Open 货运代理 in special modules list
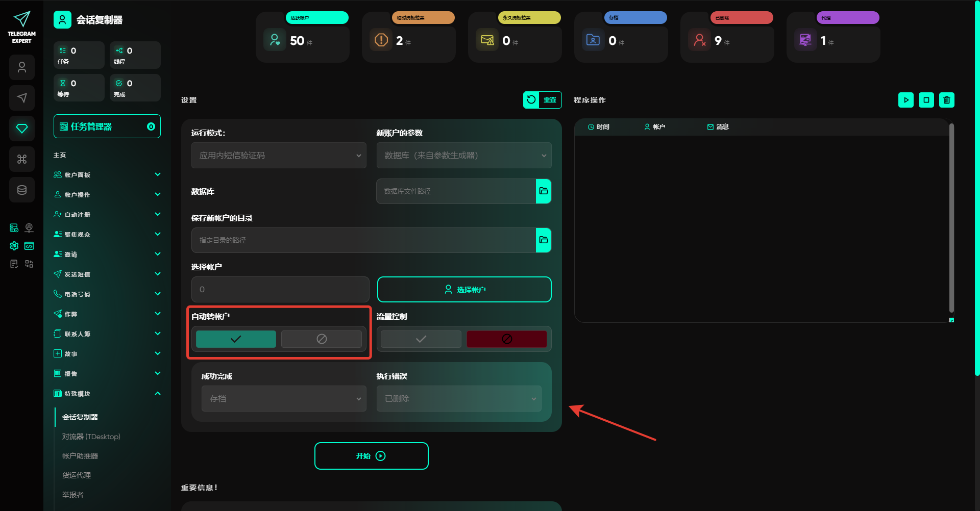The image size is (980, 511). coord(77,475)
